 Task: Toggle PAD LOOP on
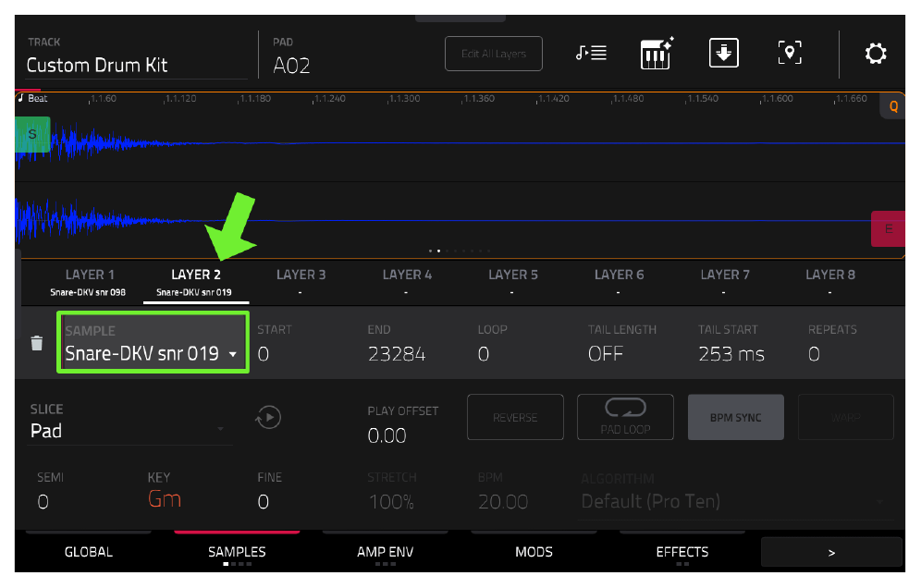click(625, 417)
